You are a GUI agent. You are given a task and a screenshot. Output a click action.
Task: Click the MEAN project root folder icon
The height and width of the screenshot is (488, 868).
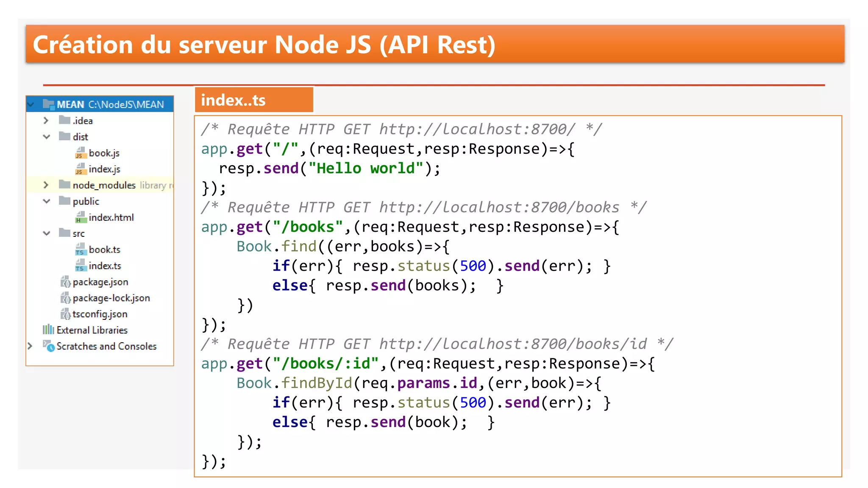click(49, 104)
